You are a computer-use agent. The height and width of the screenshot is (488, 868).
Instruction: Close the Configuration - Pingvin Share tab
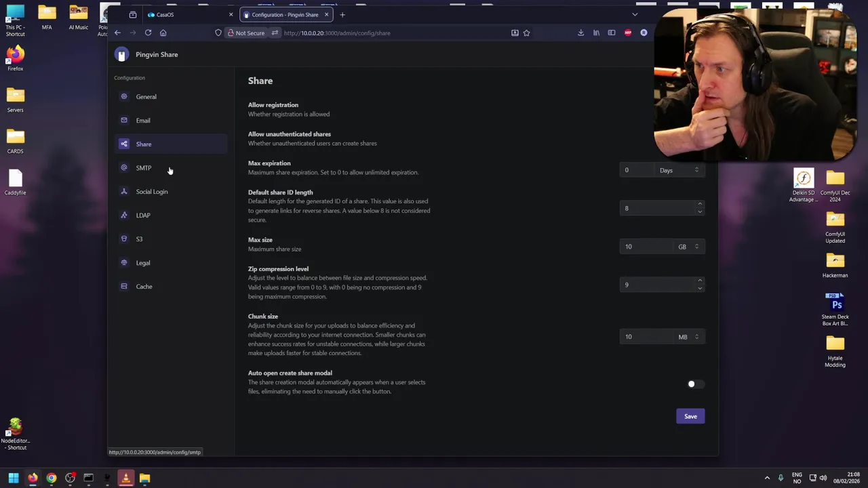326,14
